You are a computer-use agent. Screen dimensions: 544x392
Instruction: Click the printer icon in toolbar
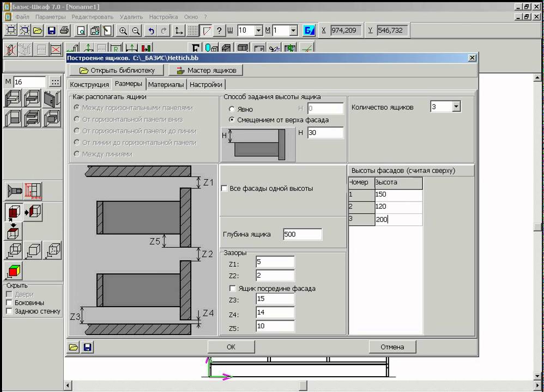[x=64, y=30]
